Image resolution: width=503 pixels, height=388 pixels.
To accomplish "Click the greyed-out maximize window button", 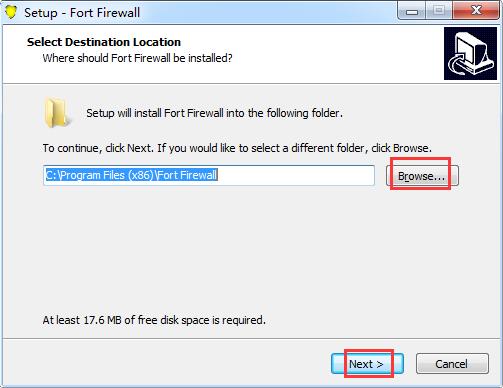I will (439, 11).
